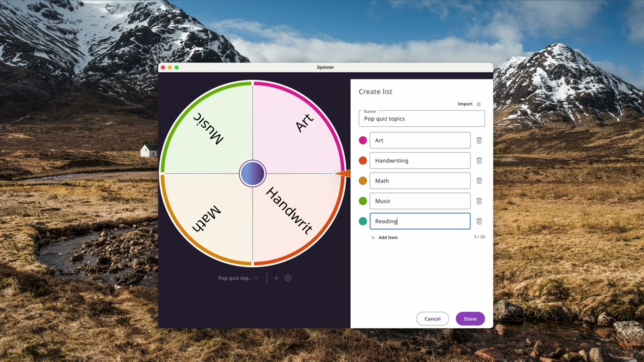Click the list Name input field

[422, 119]
